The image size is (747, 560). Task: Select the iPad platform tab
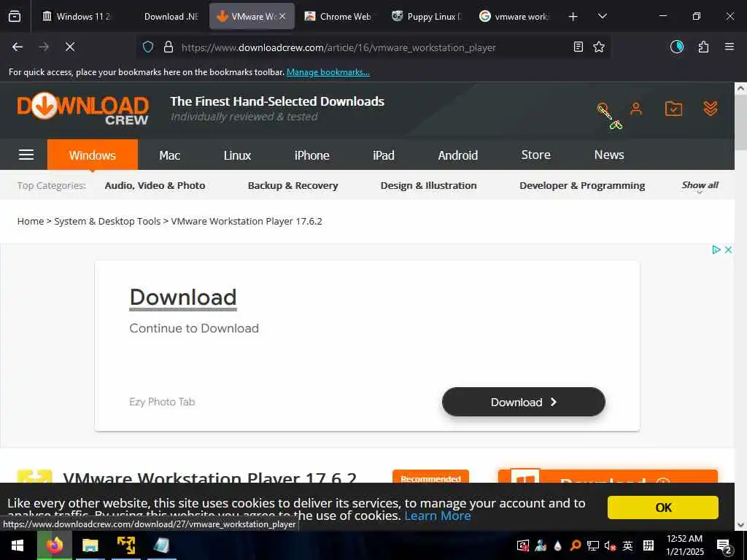point(384,155)
